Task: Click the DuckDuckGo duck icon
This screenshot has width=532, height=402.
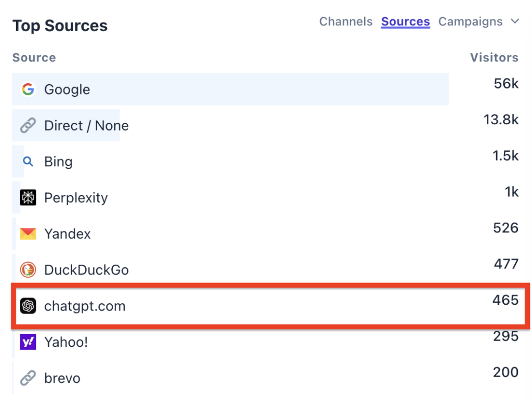Action: [x=28, y=270]
